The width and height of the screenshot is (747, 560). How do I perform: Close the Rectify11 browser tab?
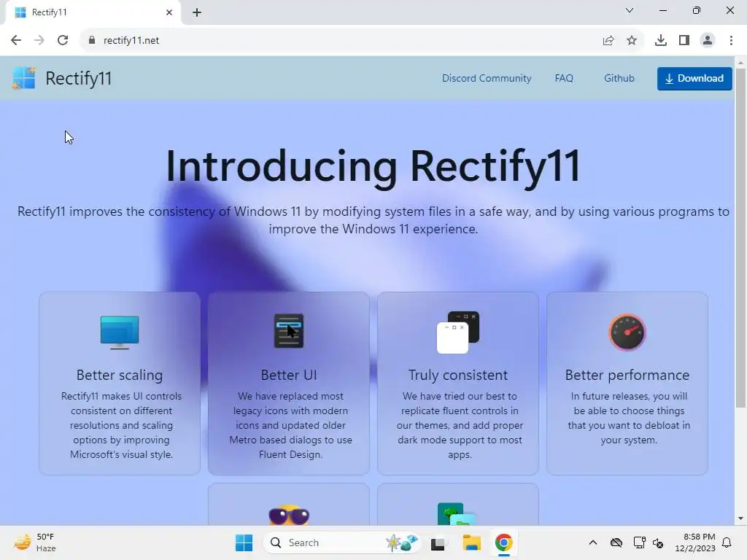169,12
